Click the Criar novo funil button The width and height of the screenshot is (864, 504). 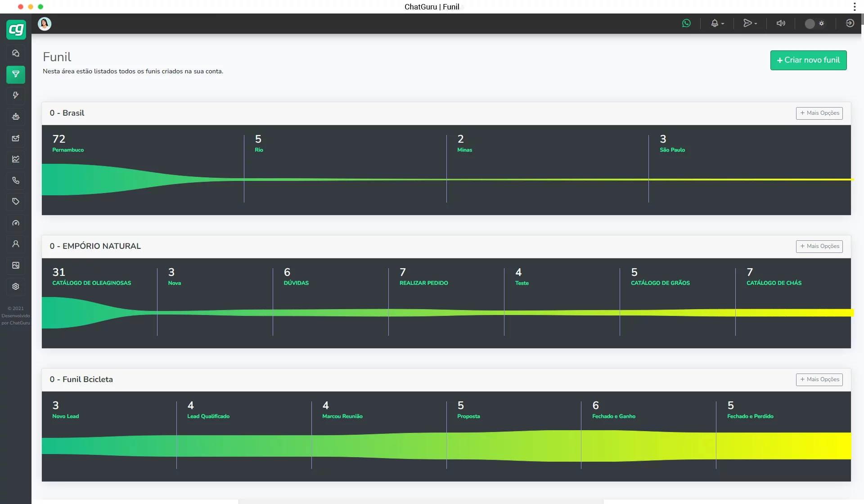click(x=808, y=60)
